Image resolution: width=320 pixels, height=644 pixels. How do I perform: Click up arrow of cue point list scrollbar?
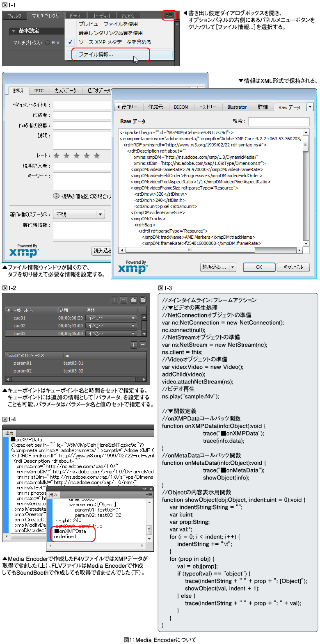click(x=144, y=317)
